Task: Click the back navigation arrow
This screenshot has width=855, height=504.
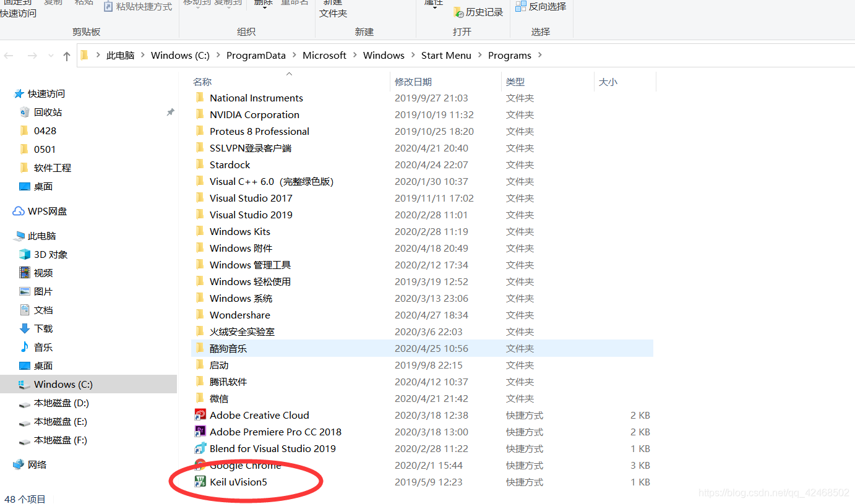Action: coord(9,56)
